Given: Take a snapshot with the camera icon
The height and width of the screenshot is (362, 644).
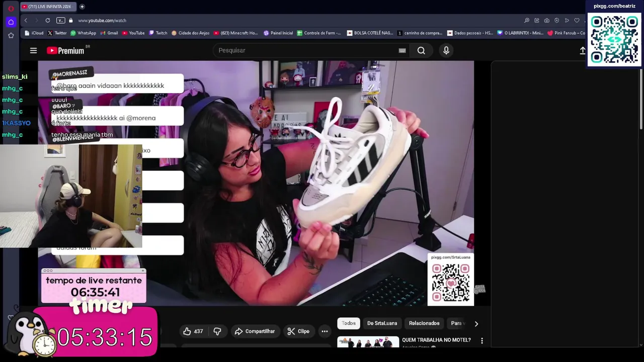Looking at the screenshot, I should [x=547, y=20].
